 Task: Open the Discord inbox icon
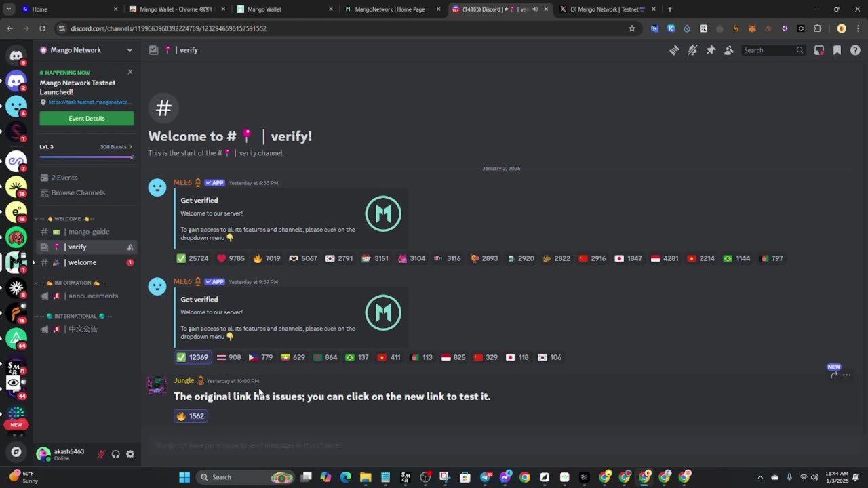[x=819, y=50]
